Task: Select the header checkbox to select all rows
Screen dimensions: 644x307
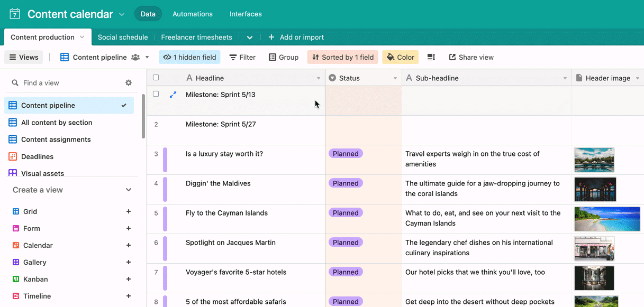Action: [156, 77]
